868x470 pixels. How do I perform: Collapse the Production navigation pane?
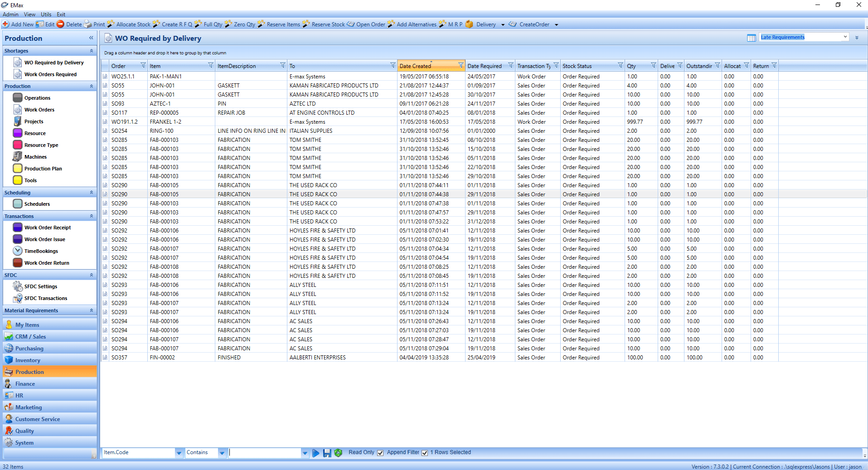click(91, 38)
